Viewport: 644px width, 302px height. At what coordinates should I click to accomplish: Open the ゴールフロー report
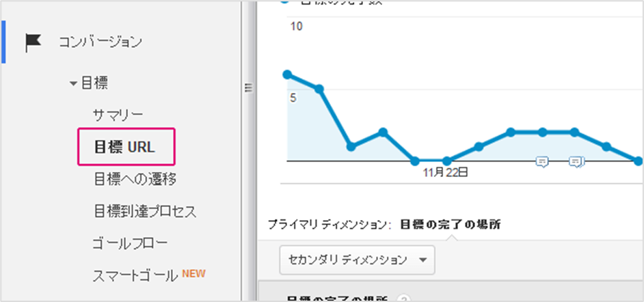point(130,244)
